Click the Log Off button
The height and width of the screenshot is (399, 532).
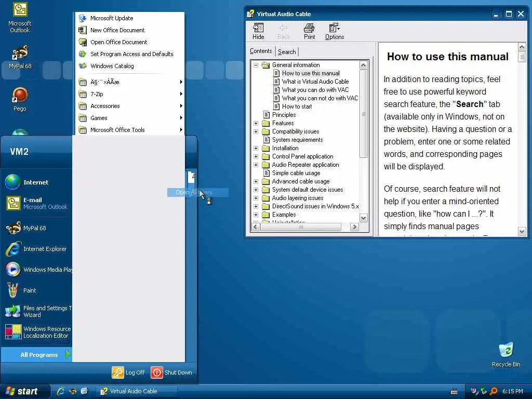[129, 373]
